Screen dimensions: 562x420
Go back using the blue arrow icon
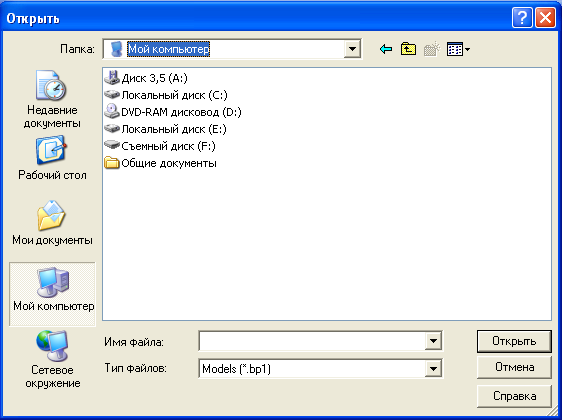pos(386,49)
